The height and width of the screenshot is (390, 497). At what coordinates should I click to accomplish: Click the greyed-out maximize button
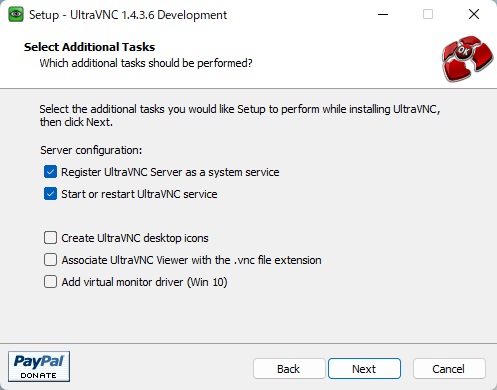(428, 15)
